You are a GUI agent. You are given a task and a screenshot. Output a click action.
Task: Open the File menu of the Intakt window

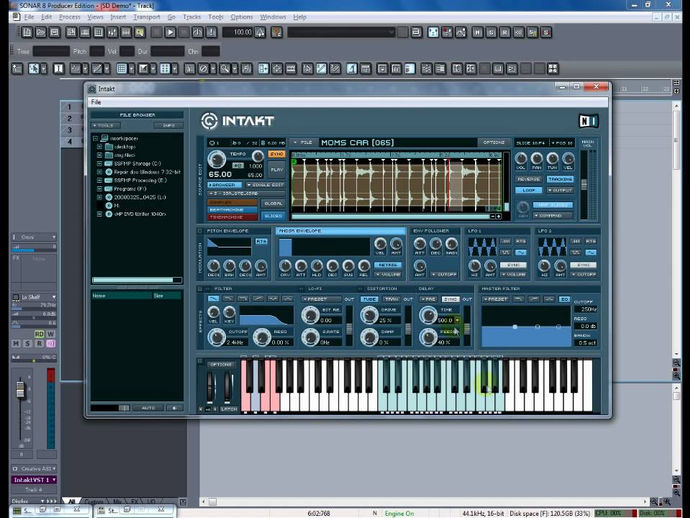pos(96,102)
